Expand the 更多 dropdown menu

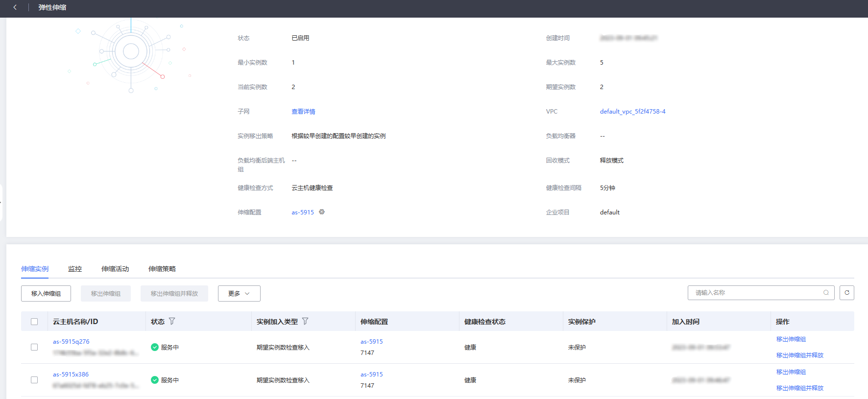click(x=239, y=293)
